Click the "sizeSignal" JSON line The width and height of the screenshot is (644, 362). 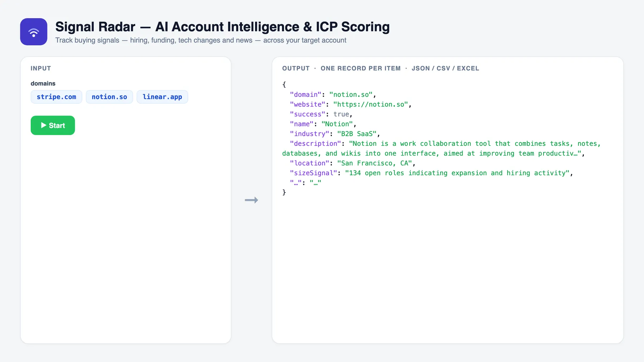431,173
